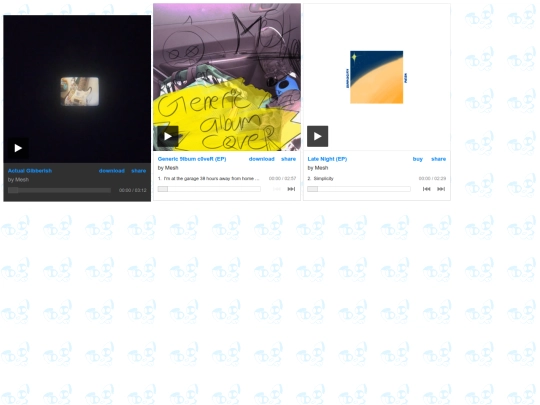Go to previous track in Late Night EP
This screenshot has width=540, height=405.
pos(427,189)
